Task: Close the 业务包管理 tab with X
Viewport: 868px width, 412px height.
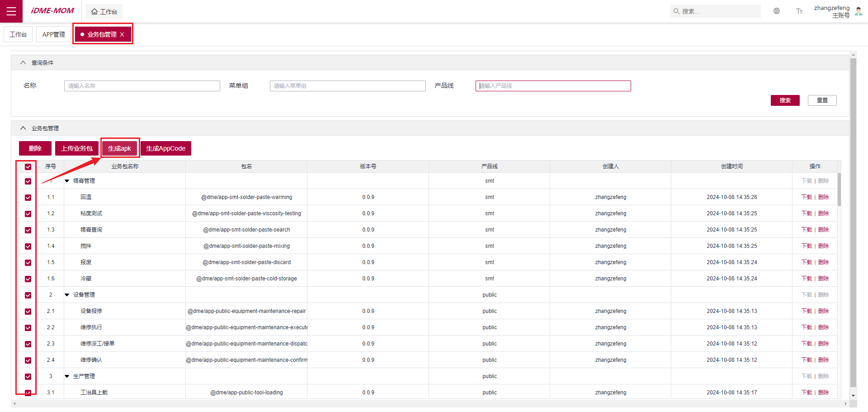Action: pyautogui.click(x=122, y=34)
